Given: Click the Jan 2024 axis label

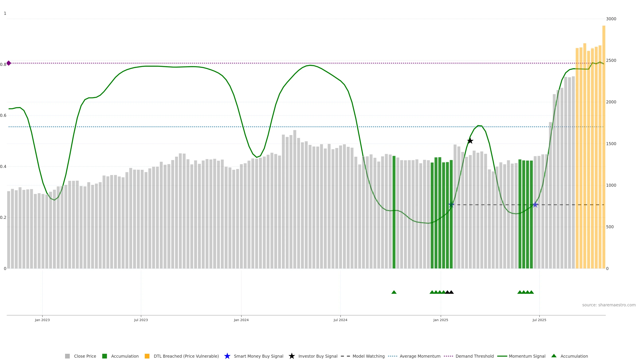Looking at the screenshot, I should coord(241,320).
